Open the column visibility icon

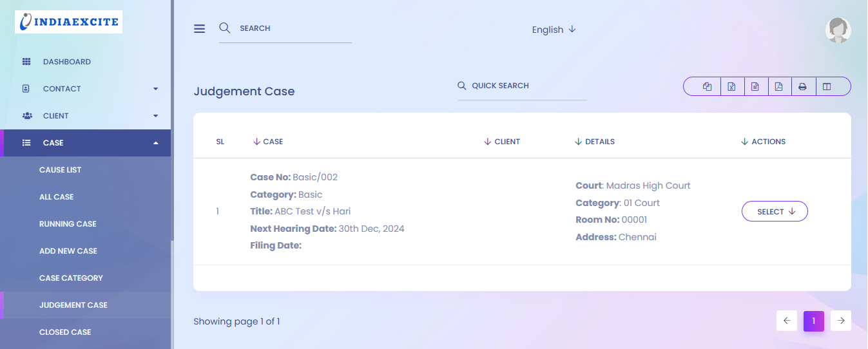[827, 87]
